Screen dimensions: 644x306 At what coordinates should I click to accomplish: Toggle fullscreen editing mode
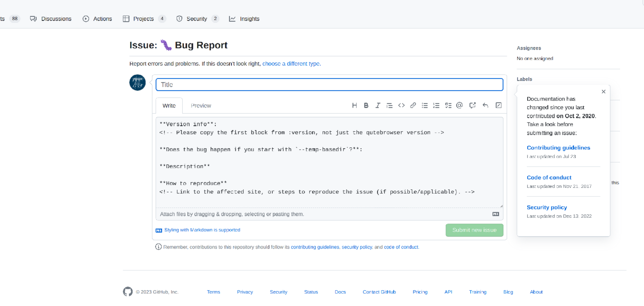tap(498, 105)
